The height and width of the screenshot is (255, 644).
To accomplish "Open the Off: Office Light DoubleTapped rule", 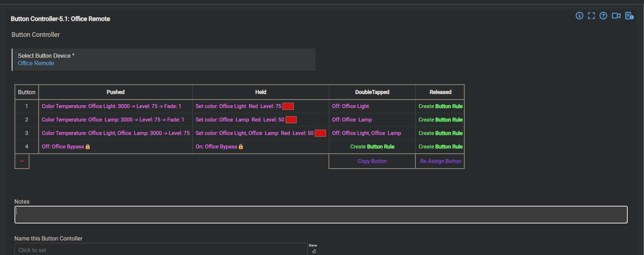I will tap(350, 106).
